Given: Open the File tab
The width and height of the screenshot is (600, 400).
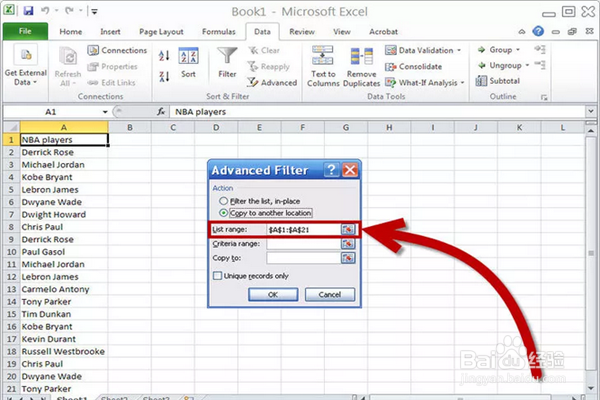Looking at the screenshot, I should click(x=25, y=31).
